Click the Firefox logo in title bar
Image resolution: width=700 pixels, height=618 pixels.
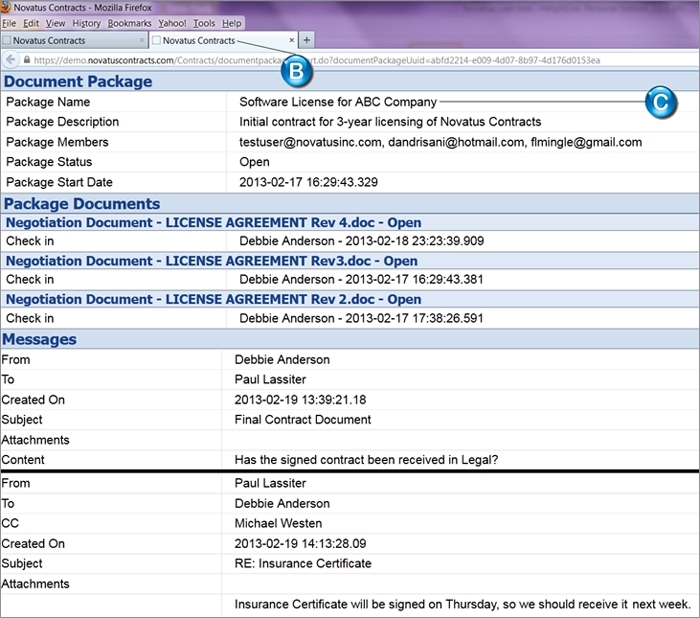6,7
